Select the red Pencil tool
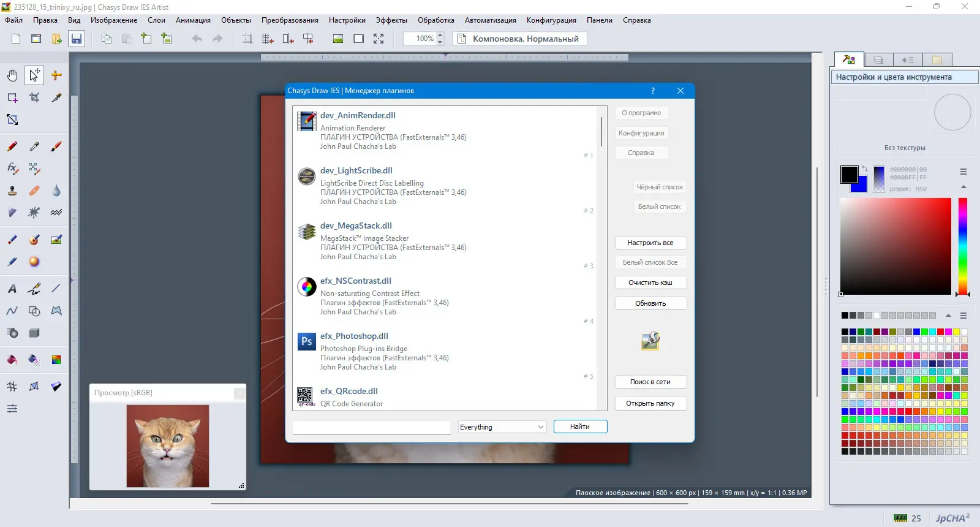 tap(12, 146)
